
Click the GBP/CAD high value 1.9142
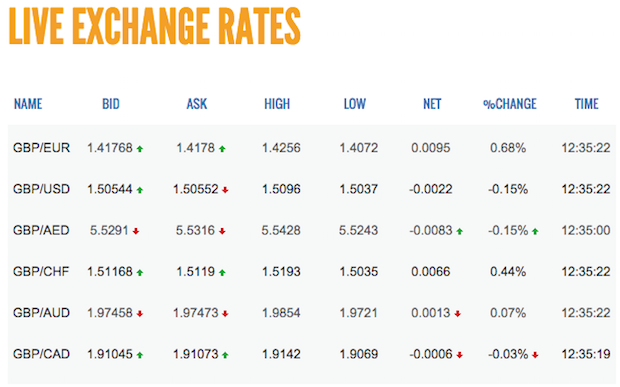tap(281, 354)
